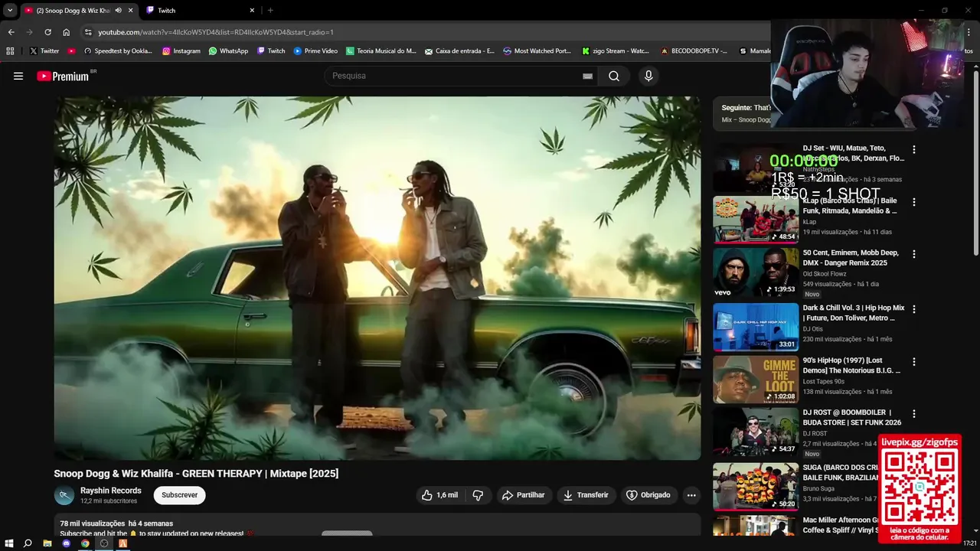Open Windows taskbar search
Viewport: 980px width, 551px height.
click(28, 543)
